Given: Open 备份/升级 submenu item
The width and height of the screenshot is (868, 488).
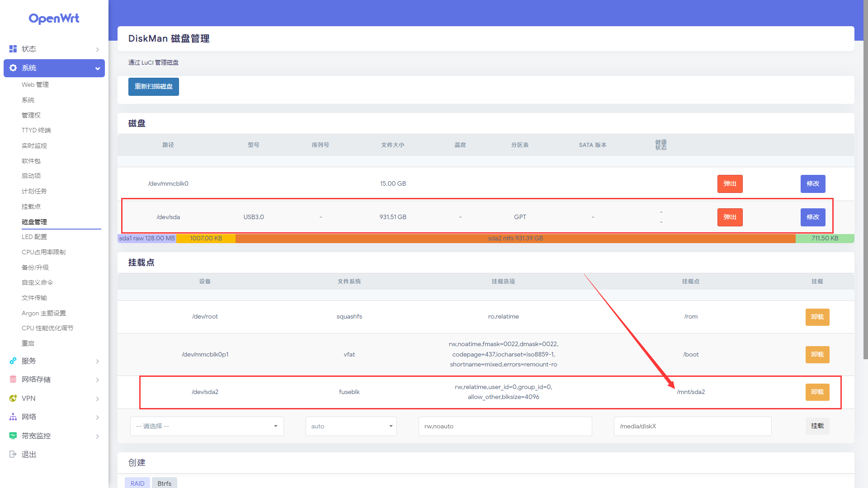Looking at the screenshot, I should pos(35,267).
